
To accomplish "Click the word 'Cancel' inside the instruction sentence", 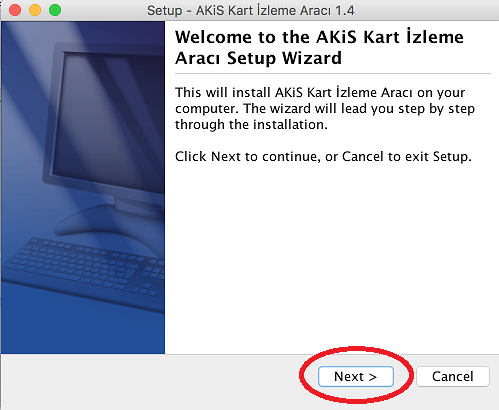I will (363, 156).
